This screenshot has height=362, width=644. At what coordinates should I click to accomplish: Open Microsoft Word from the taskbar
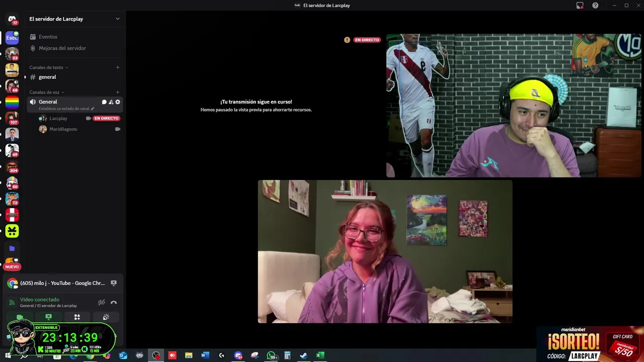point(205,355)
